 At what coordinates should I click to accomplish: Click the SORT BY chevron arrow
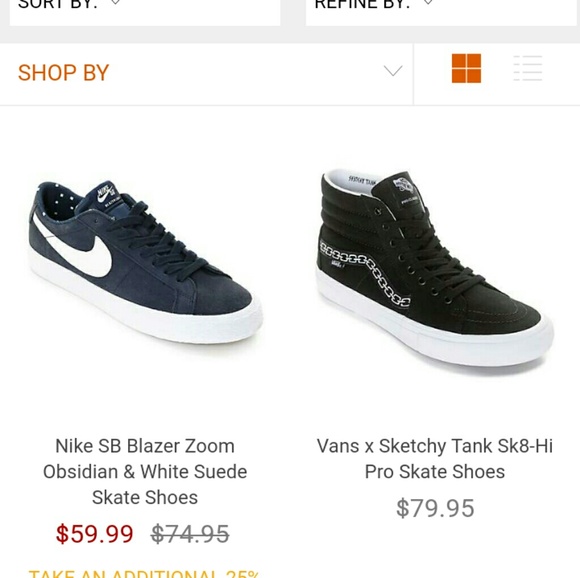click(115, 2)
